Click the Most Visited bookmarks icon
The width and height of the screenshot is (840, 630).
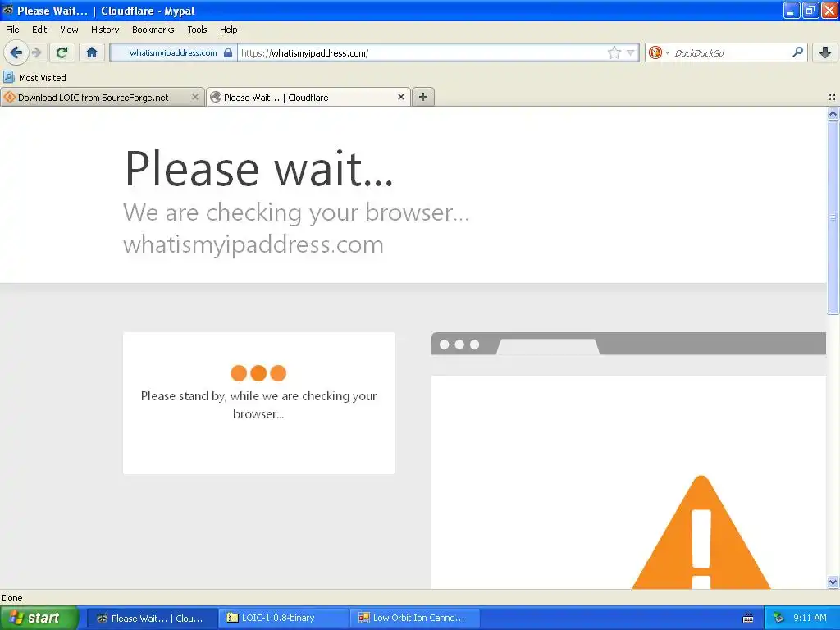[8, 77]
